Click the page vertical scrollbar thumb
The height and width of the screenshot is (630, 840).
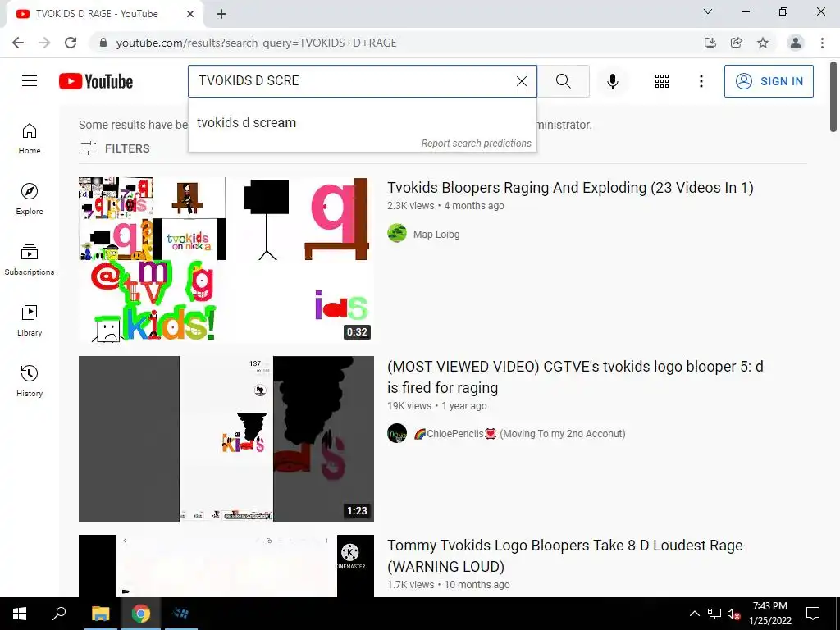tap(833, 97)
